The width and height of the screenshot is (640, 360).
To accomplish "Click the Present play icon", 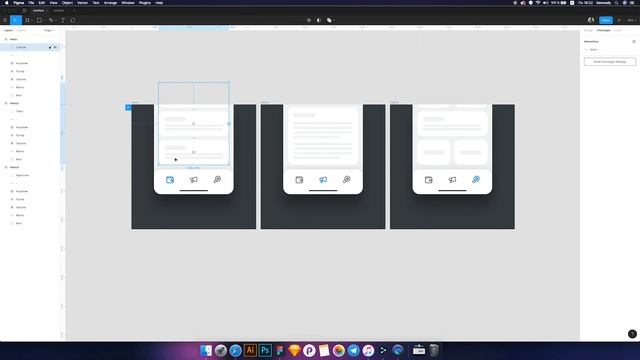I will [619, 20].
